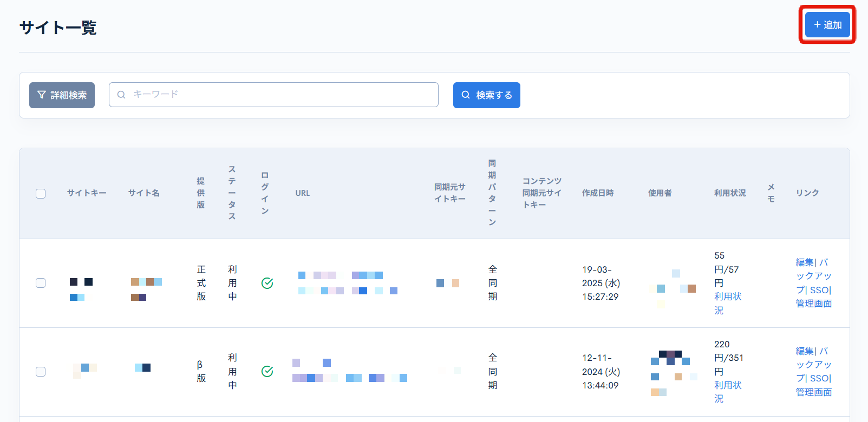Image resolution: width=868 pixels, height=422 pixels.
Task: Click the green login checkmark icon in β版 row
Action: (267, 371)
